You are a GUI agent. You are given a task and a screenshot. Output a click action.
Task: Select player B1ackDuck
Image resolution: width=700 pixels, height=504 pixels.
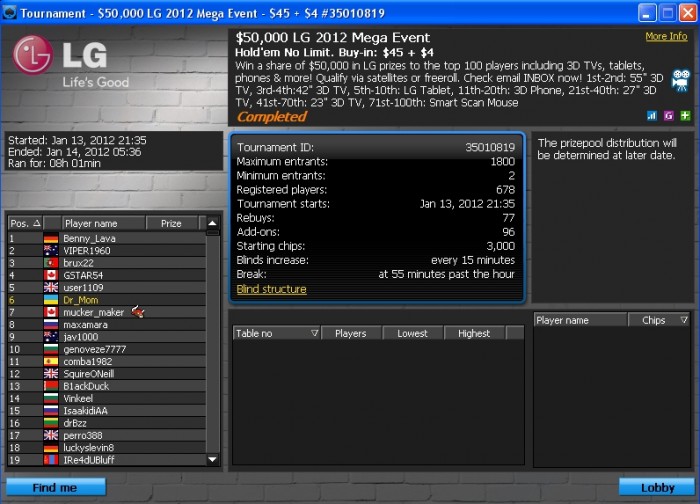(107, 386)
